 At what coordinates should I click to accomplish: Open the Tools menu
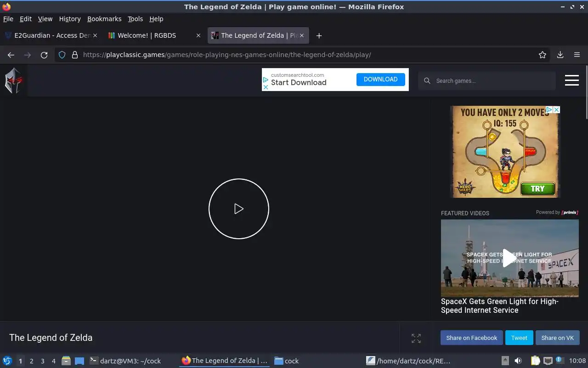[x=136, y=19]
